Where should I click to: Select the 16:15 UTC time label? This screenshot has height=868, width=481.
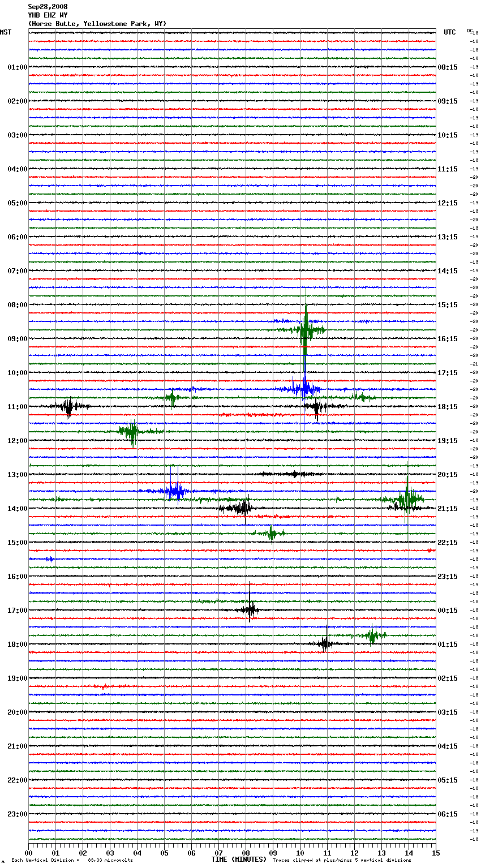[x=448, y=339]
